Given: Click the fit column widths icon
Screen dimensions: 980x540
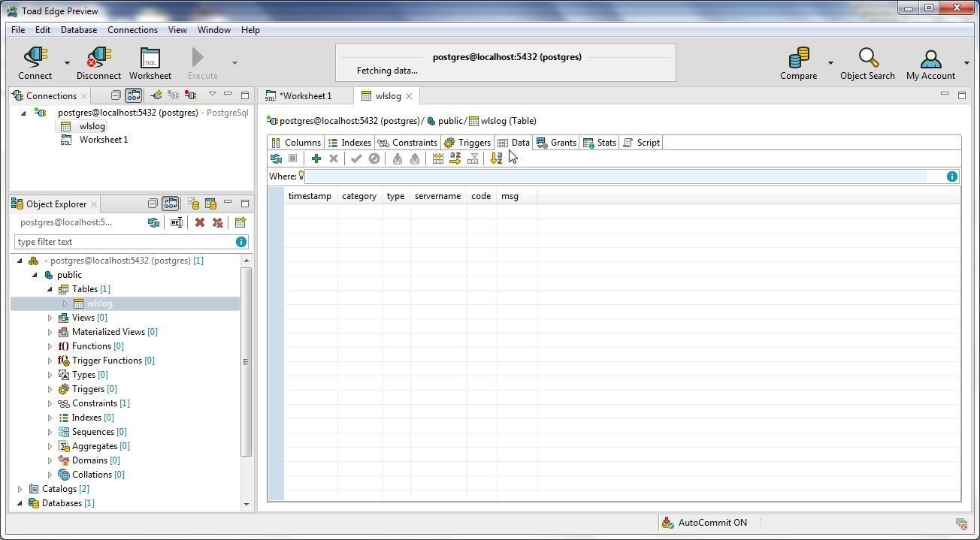Looking at the screenshot, I should 437,158.
